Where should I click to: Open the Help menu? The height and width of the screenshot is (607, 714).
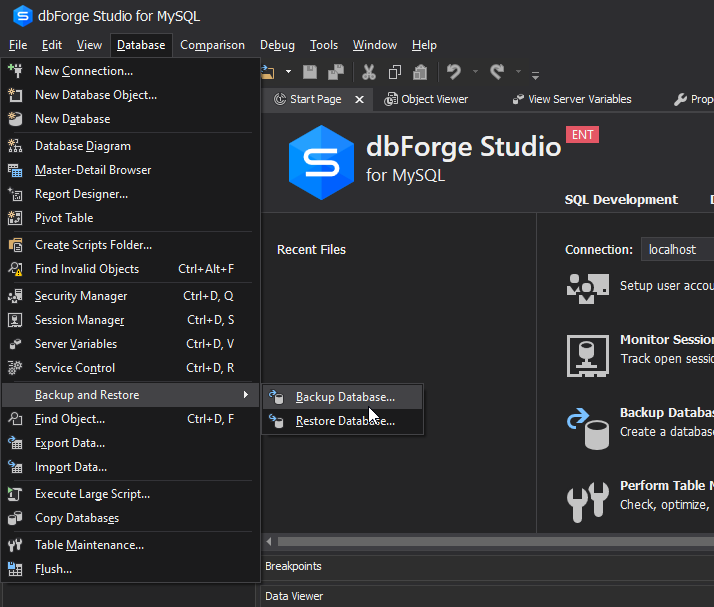(424, 45)
